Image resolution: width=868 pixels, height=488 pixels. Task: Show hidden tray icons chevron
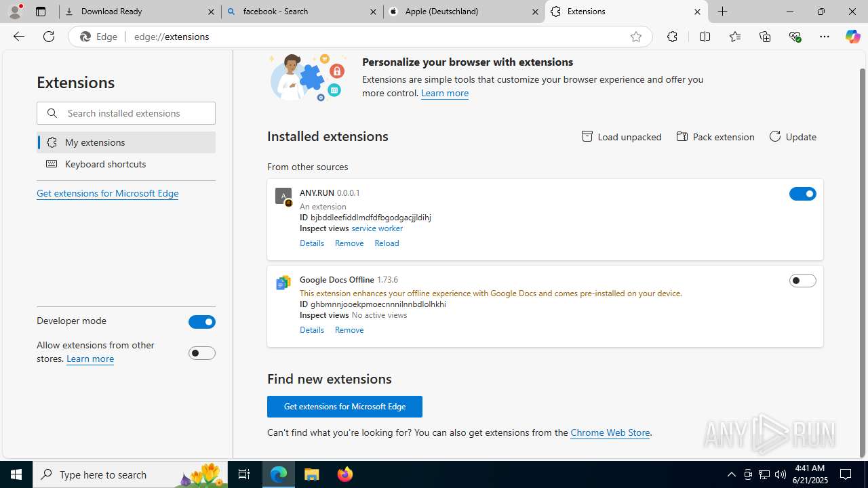pos(731,474)
